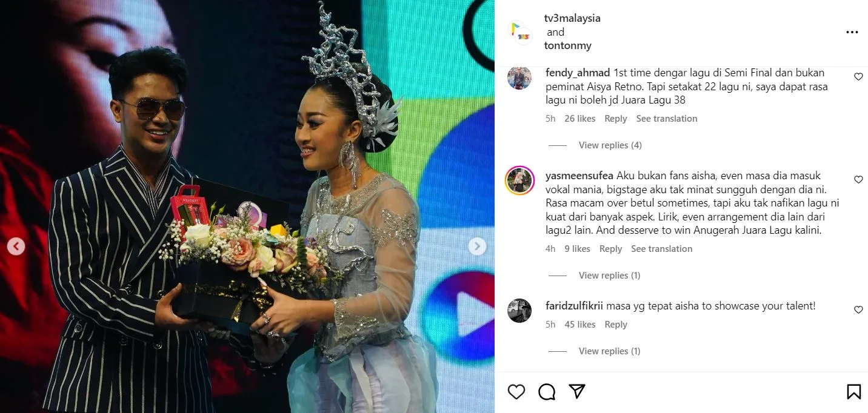The height and width of the screenshot is (413, 868).
Task: Expand View replies (1) under yasmeensufea
Action: (x=609, y=276)
